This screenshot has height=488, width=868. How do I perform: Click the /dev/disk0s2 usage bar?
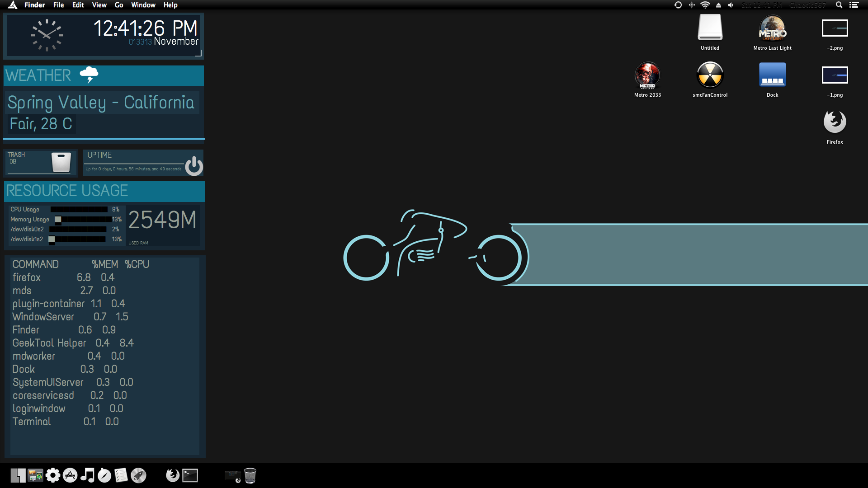coord(78,230)
